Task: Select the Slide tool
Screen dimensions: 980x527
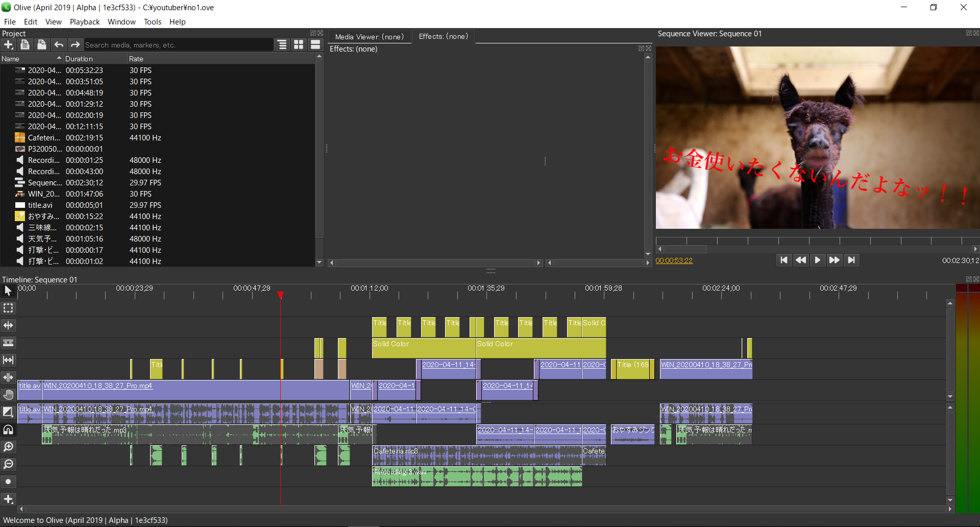Action: 8,377
